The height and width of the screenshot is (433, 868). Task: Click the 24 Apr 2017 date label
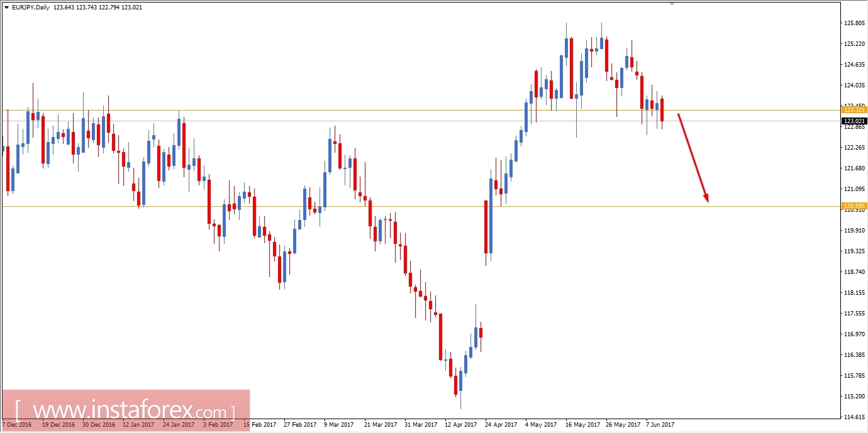point(501,425)
